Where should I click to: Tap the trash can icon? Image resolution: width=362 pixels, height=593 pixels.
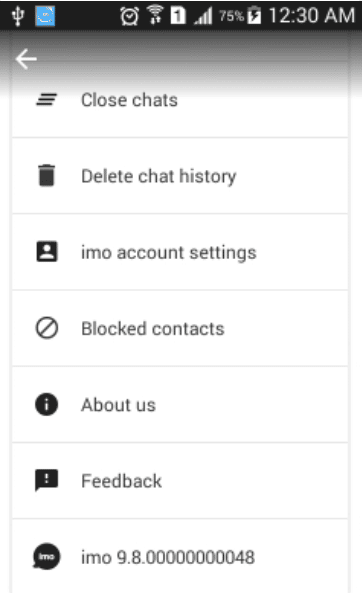tap(47, 175)
